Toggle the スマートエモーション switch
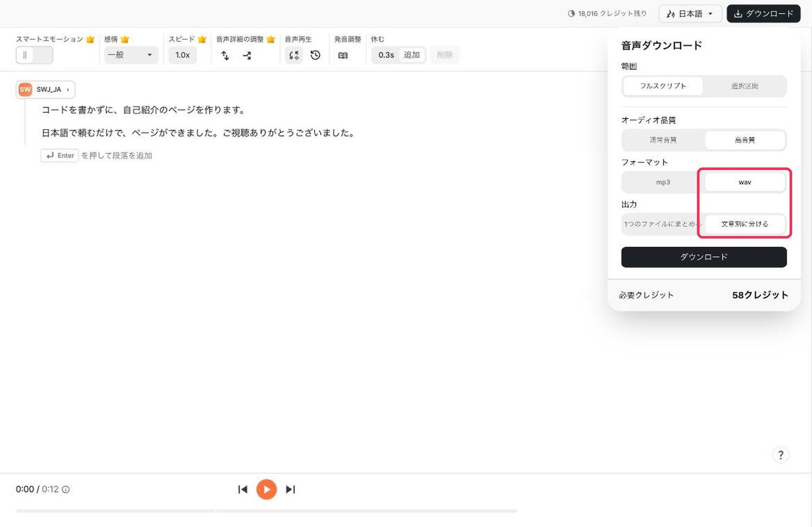 (x=35, y=55)
